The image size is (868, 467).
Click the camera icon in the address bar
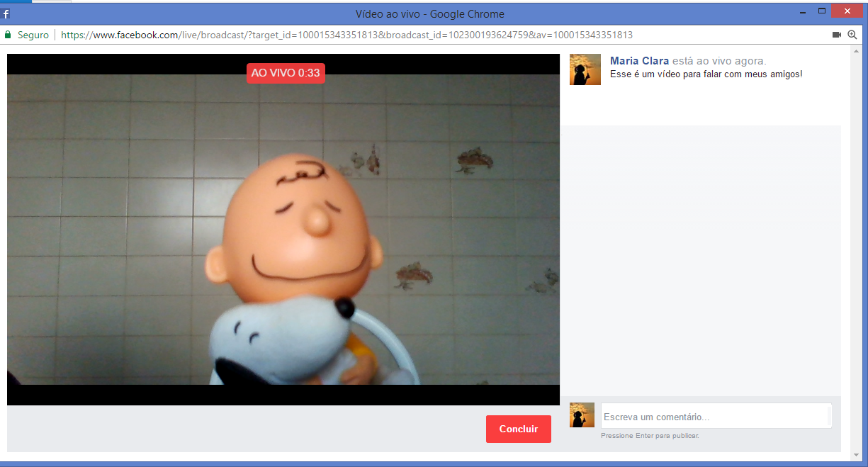(836, 35)
